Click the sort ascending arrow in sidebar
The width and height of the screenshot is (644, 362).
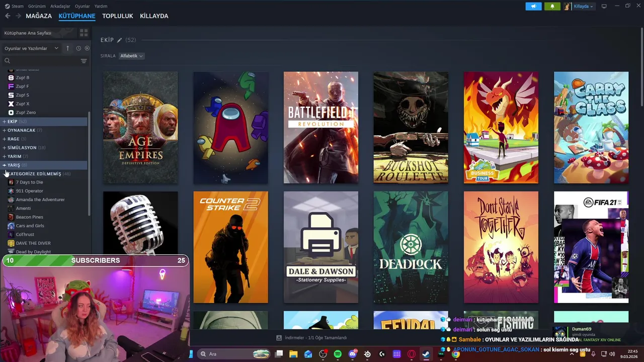point(67,48)
